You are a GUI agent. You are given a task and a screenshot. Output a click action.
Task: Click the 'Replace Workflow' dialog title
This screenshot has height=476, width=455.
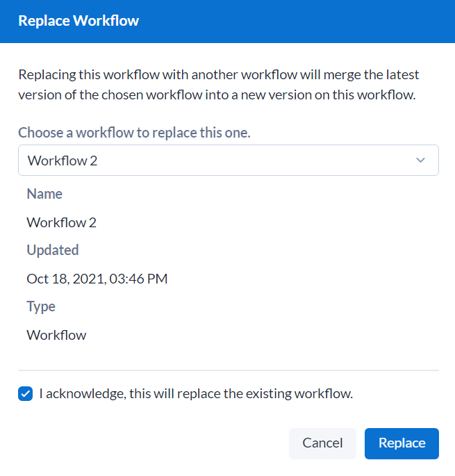[x=78, y=21]
